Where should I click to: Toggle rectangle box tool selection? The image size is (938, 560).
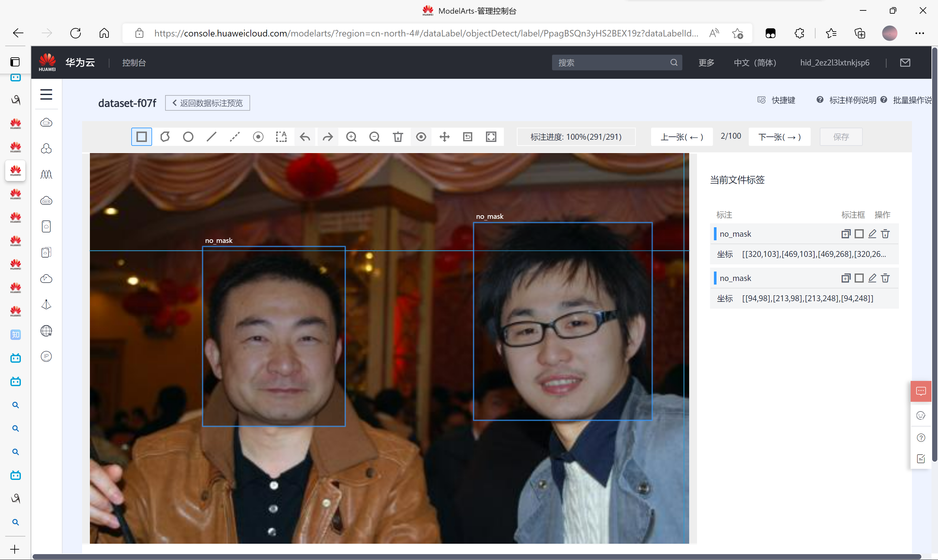pyautogui.click(x=142, y=137)
